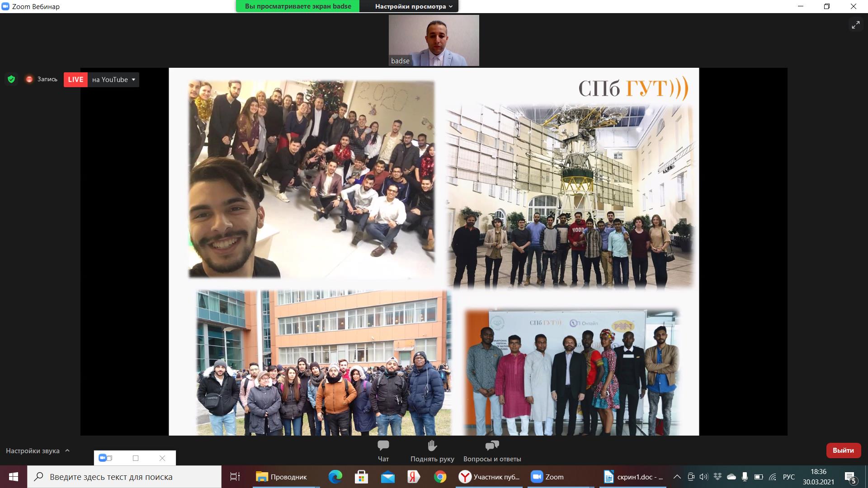This screenshot has height=488, width=868.
Task: Expand the view settings dropdown
Action: pyautogui.click(x=413, y=6)
